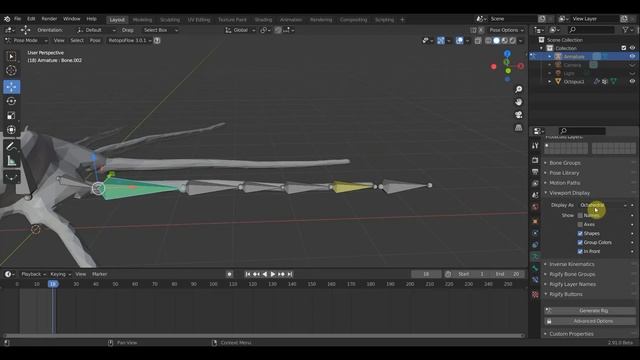
Task: Open the Edit menu
Action: coord(31,19)
